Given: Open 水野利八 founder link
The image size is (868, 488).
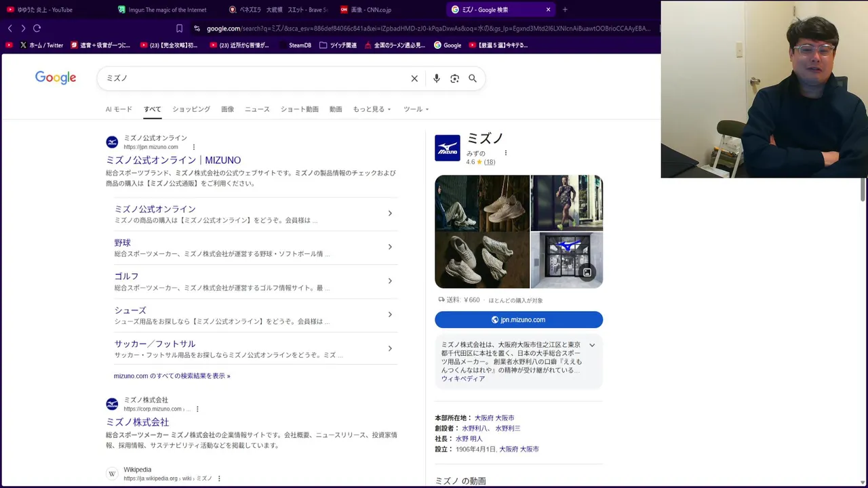Looking at the screenshot, I should [475, 428].
